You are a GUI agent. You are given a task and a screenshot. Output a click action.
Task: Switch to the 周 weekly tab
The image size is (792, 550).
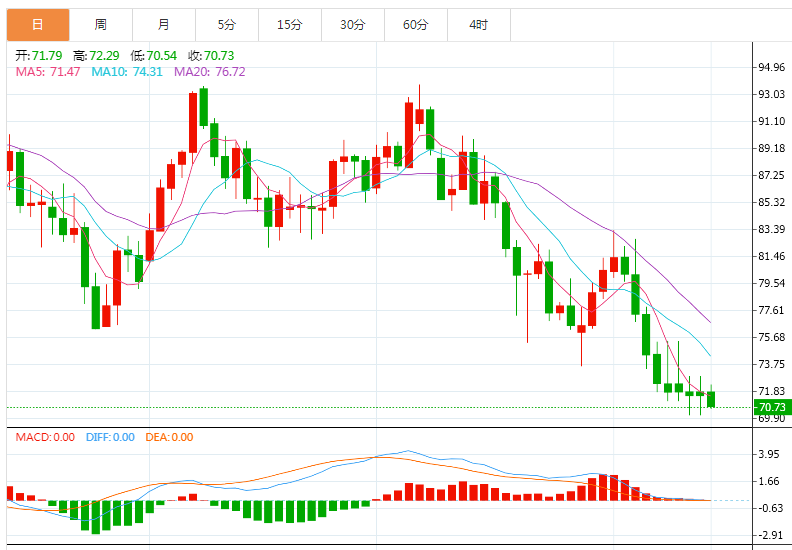(101, 25)
